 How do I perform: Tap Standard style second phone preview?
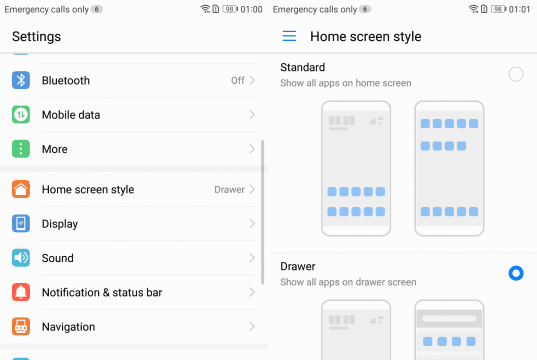[x=449, y=169]
